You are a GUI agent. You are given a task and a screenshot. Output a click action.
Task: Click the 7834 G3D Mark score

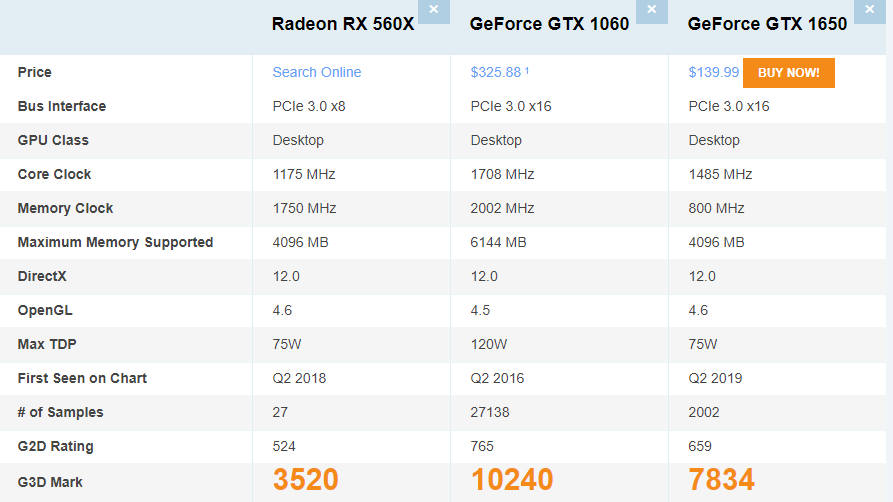point(722,480)
